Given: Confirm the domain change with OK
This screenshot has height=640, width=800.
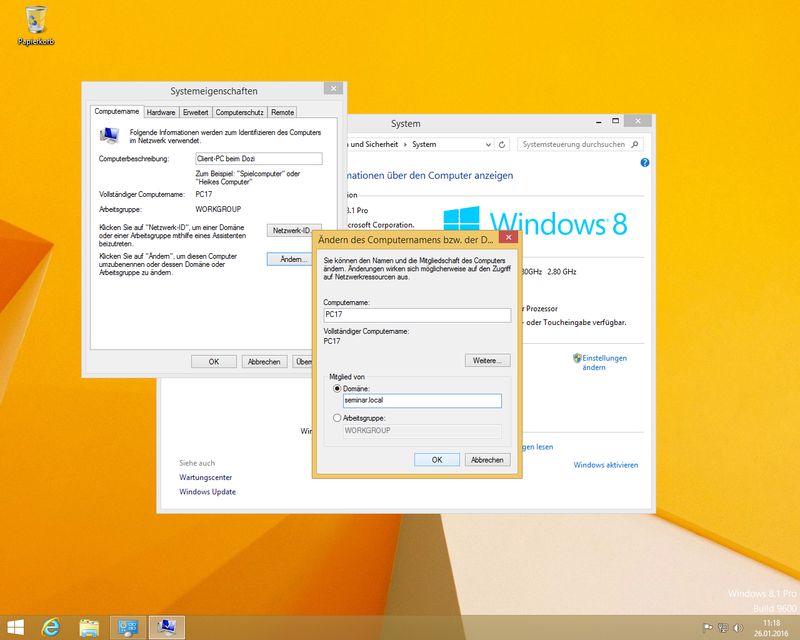Looking at the screenshot, I should coord(437,459).
